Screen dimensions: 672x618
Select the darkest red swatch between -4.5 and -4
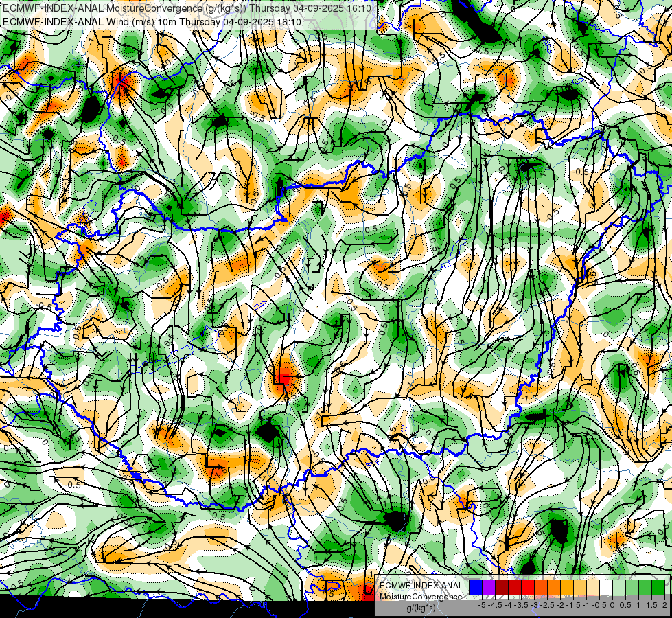[502, 587]
